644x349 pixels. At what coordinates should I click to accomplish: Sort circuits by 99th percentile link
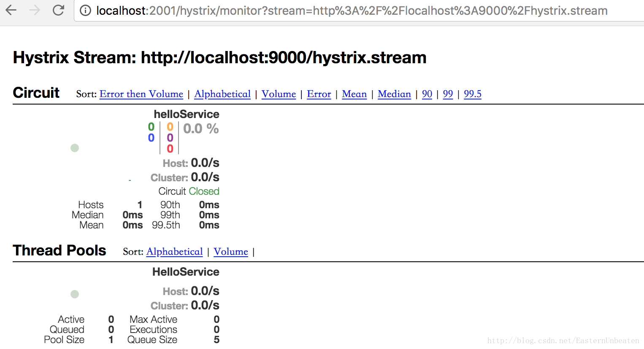click(448, 94)
